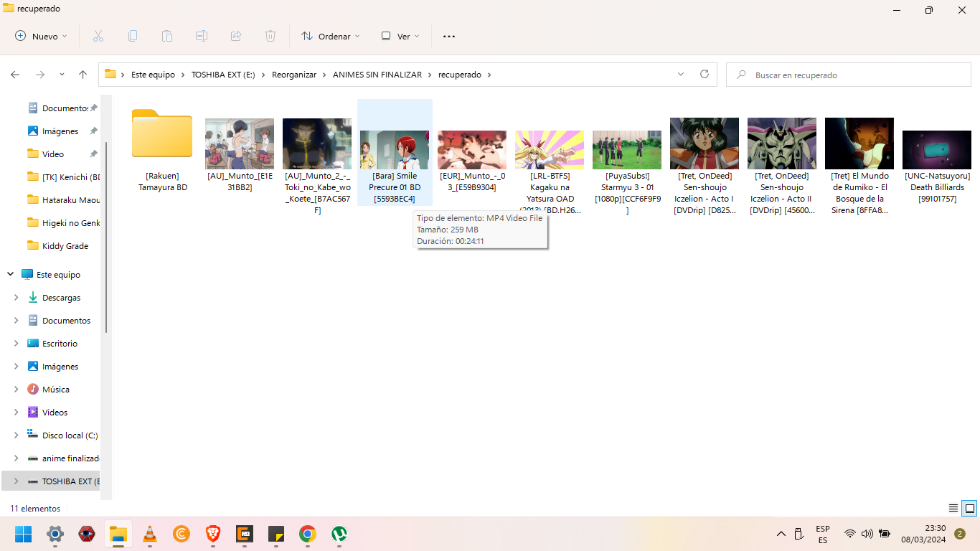
Task: Select Documentos pinned quick access item
Action: tap(62, 108)
